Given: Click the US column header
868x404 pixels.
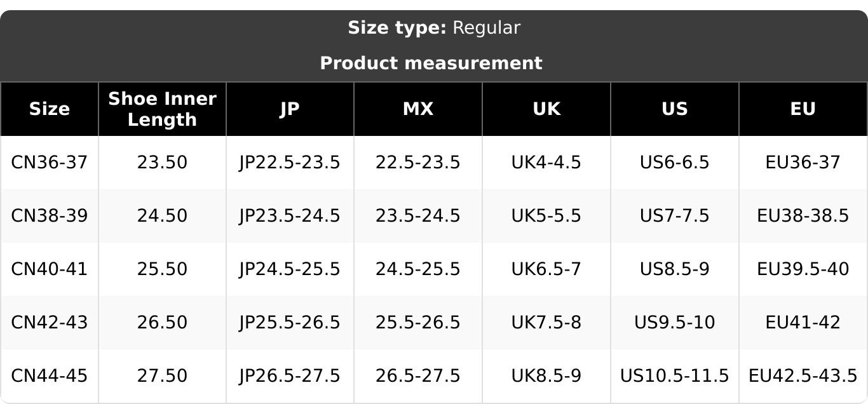Looking at the screenshot, I should [x=675, y=109].
